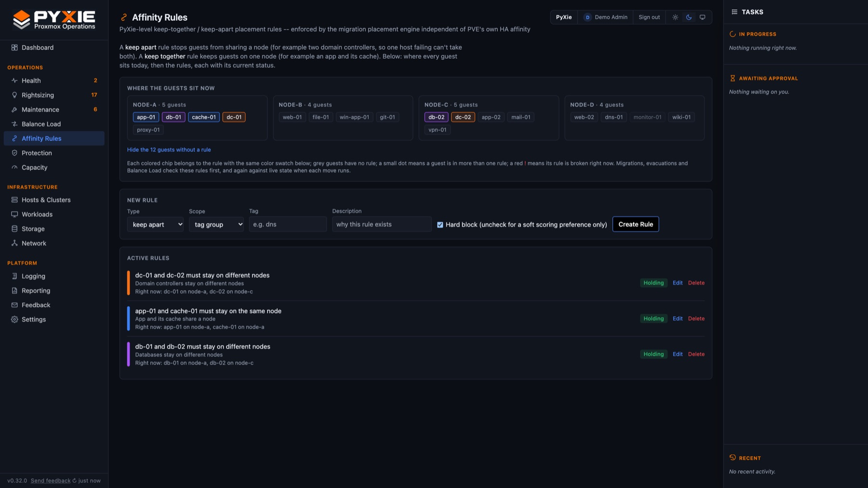
Task: Delete the app-01 and cache-01 rule
Action: pos(696,319)
